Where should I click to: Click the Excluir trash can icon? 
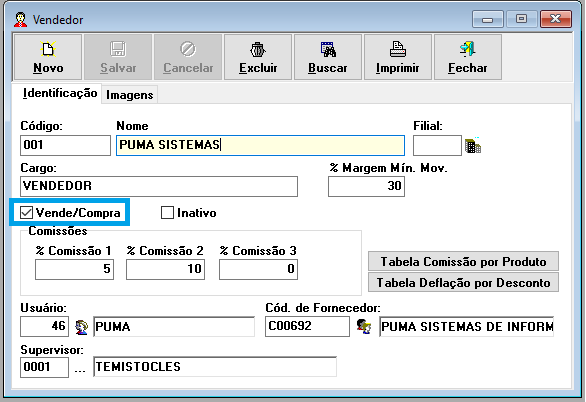(257, 49)
